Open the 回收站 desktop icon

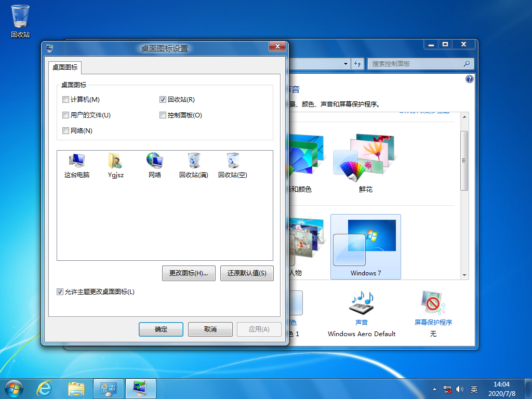tap(20, 21)
